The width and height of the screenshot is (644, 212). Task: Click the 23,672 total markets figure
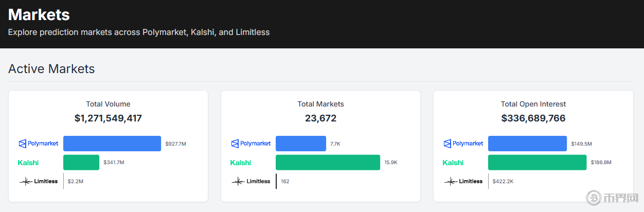[320, 118]
